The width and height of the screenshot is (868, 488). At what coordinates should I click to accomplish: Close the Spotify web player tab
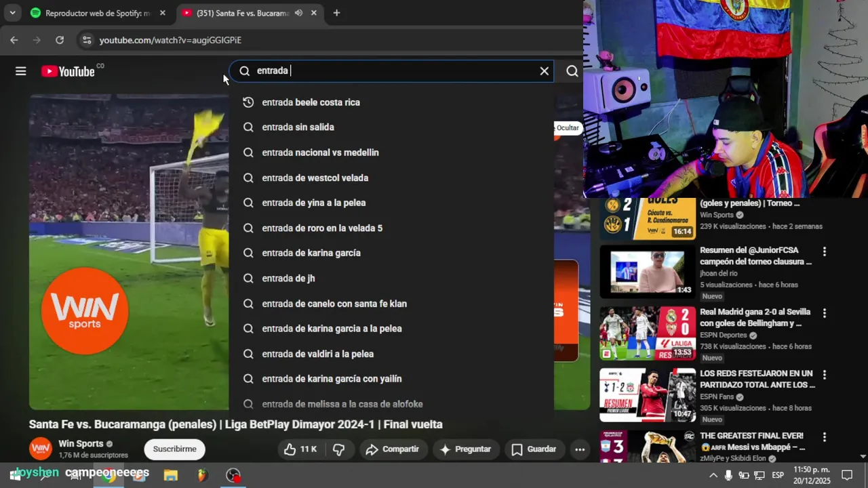tap(162, 13)
